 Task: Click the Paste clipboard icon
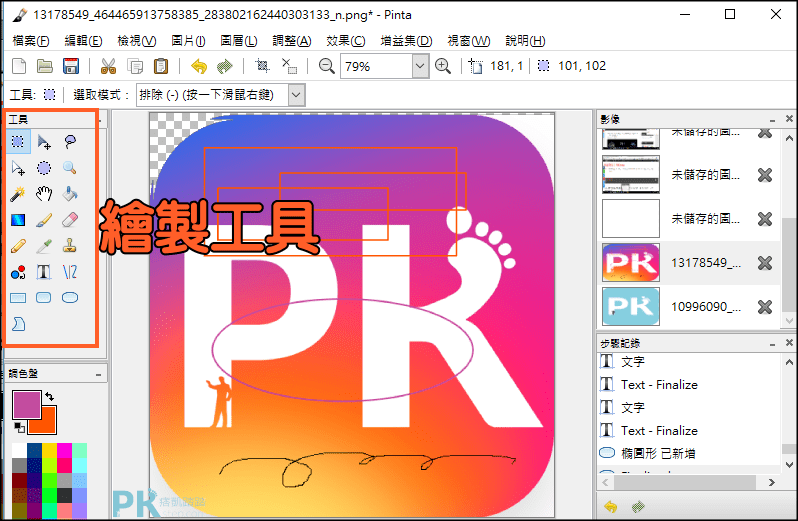pos(161,66)
